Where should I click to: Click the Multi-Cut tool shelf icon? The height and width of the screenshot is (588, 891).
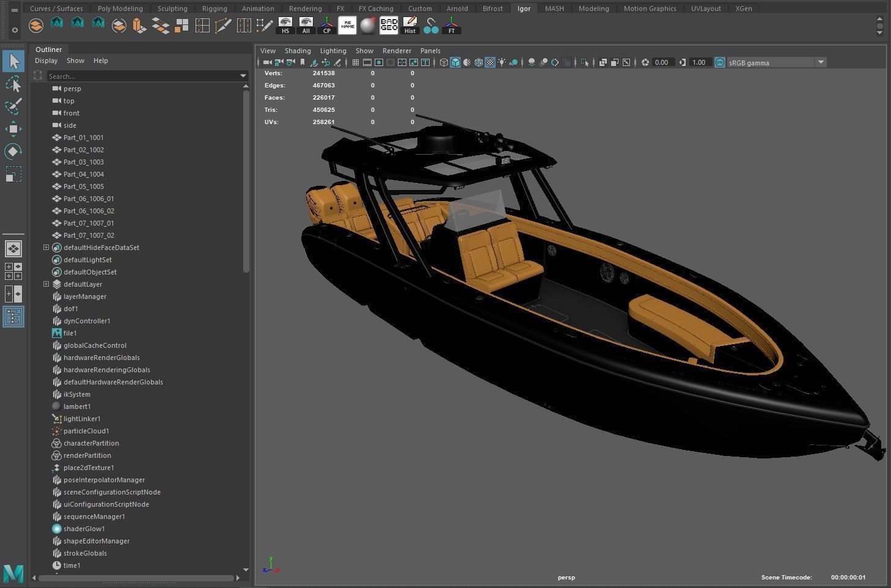[x=223, y=25]
